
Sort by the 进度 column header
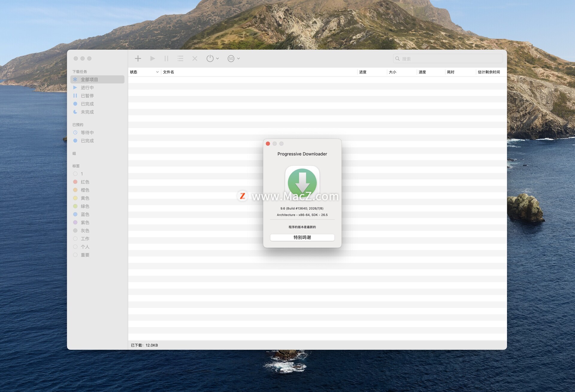[x=372, y=72]
